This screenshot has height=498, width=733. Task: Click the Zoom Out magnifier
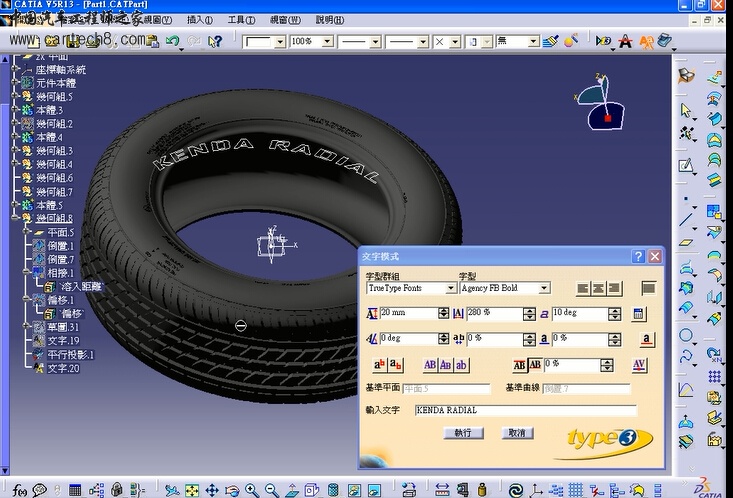tap(272, 490)
